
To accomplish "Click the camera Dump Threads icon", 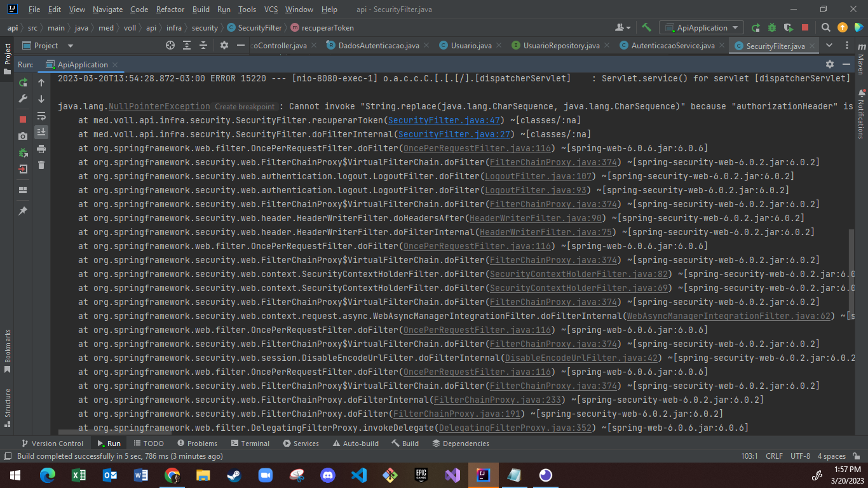I will 23,136.
